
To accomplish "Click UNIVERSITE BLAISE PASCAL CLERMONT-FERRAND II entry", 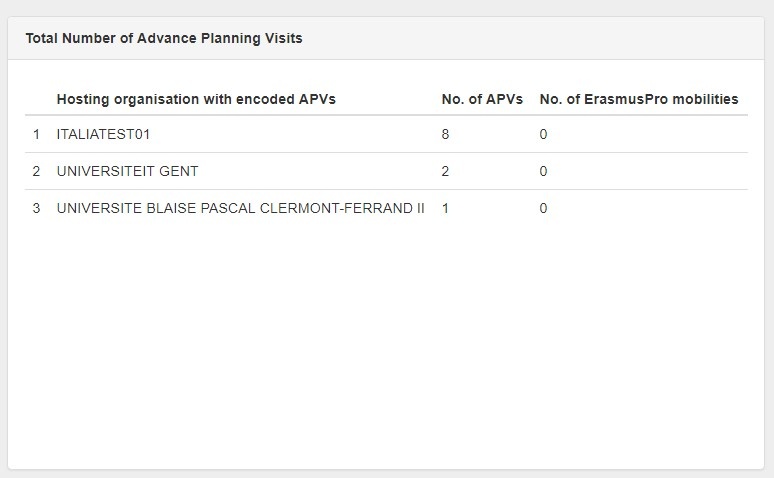I will coord(240,208).
